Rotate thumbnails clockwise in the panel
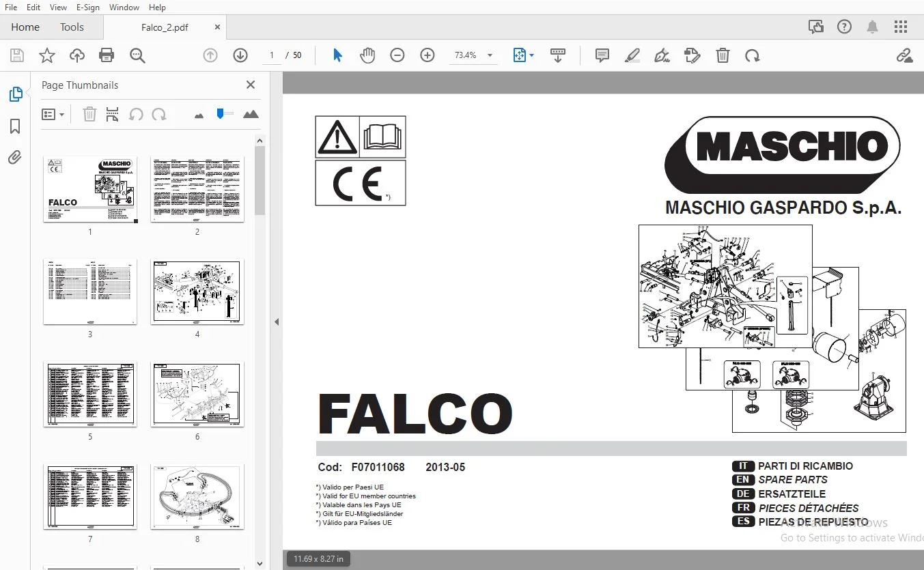The height and width of the screenshot is (570, 924). click(x=159, y=114)
